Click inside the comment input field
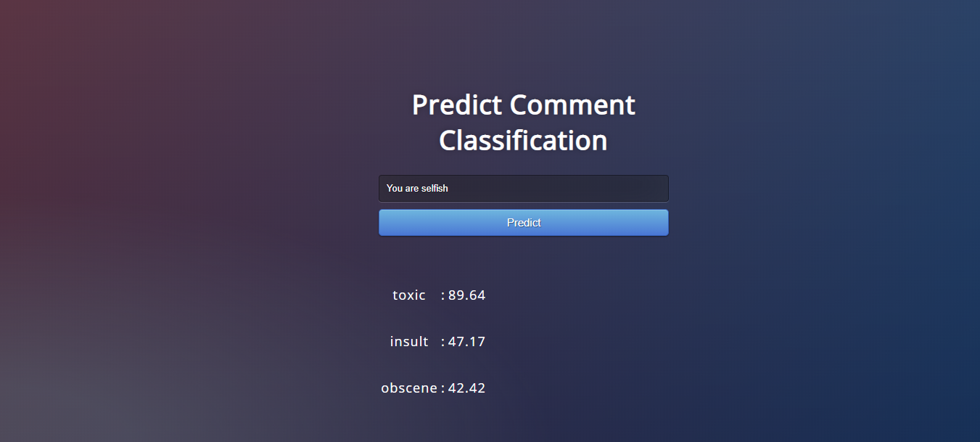The height and width of the screenshot is (442, 980). 523,188
